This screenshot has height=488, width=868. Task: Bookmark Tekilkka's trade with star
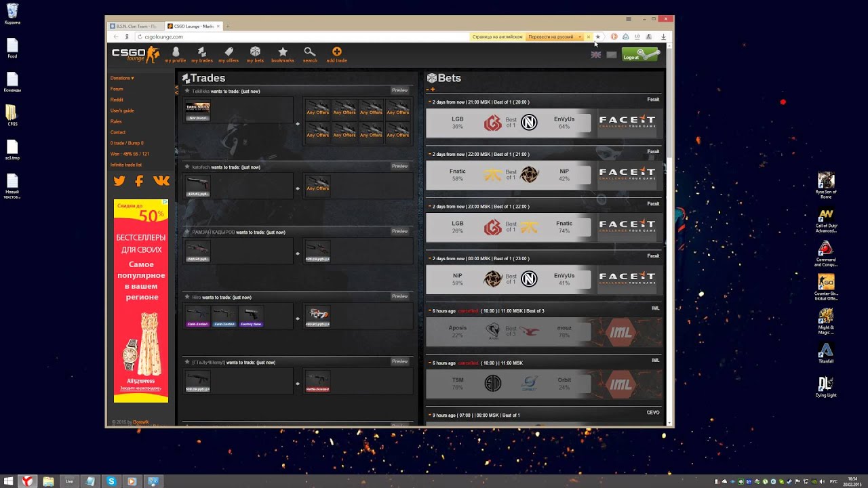click(x=187, y=91)
